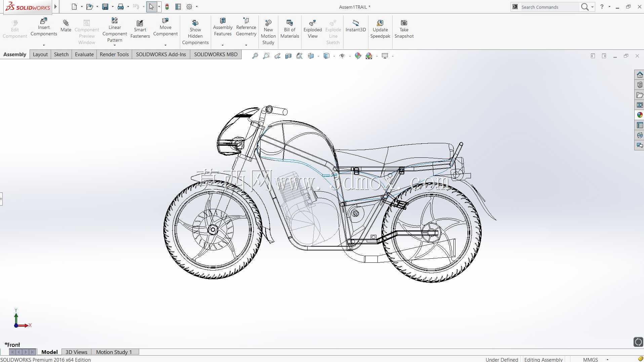Open File Properties list icon
Viewport: 644px width, 362px height.
point(178,7)
